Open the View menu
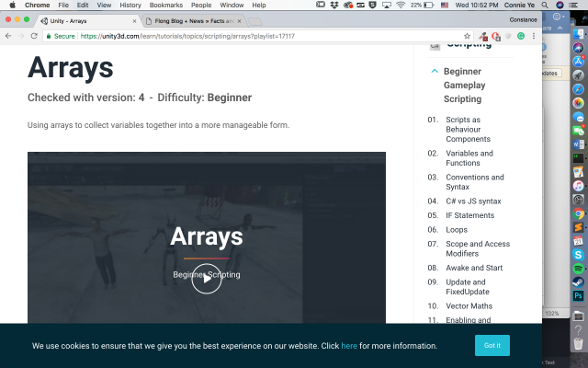The height and width of the screenshot is (368, 588). [x=104, y=5]
